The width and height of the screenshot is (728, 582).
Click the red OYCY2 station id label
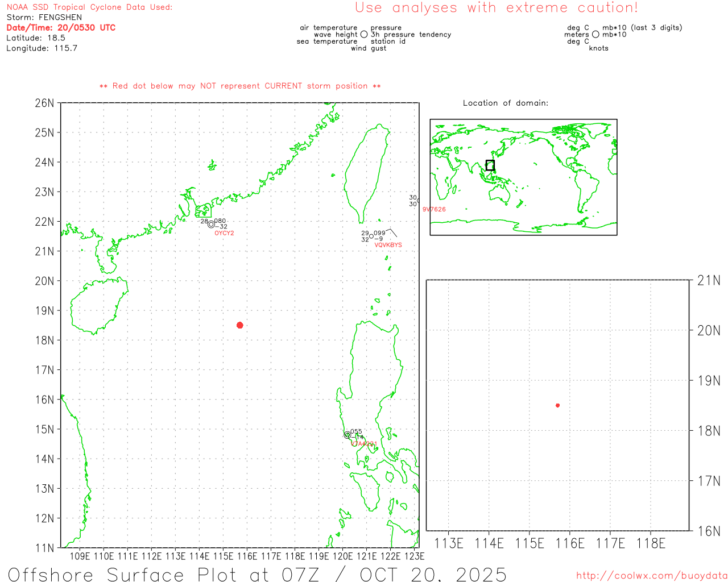click(x=224, y=234)
